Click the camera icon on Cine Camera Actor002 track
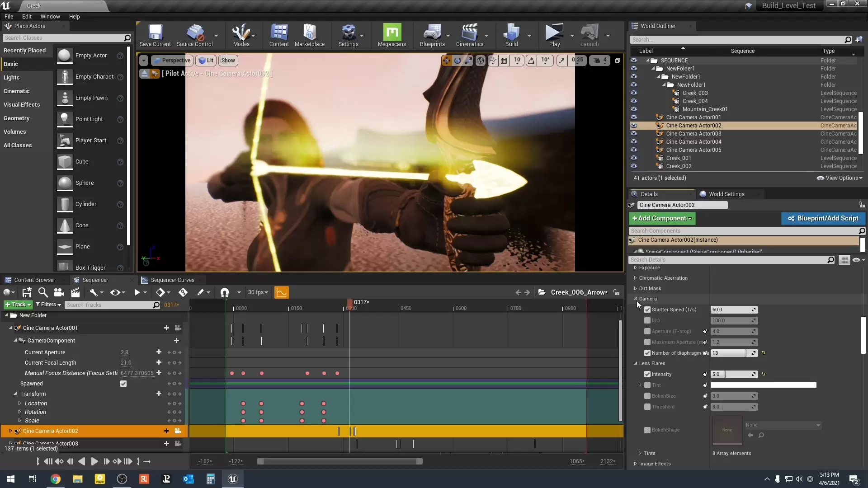Viewport: 868px width, 488px height. coord(178,431)
